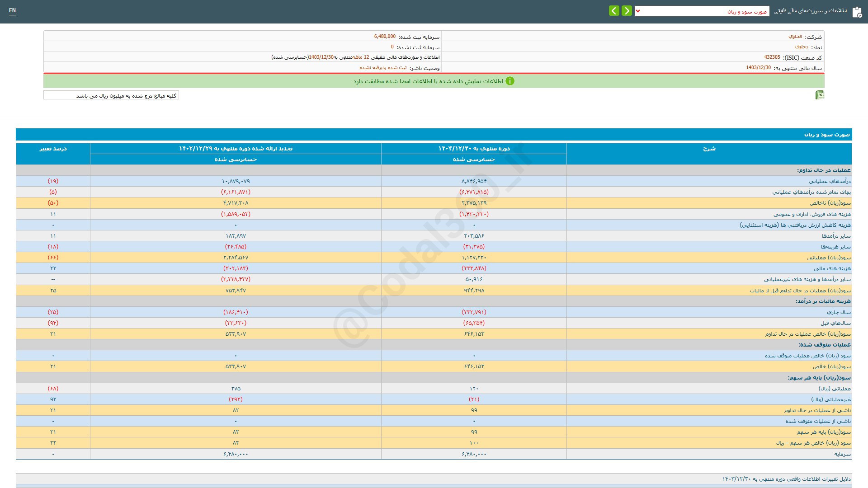Image resolution: width=868 pixels, height=488 pixels.
Task: Click the red dropdown arrow in selector
Action: 638,11
